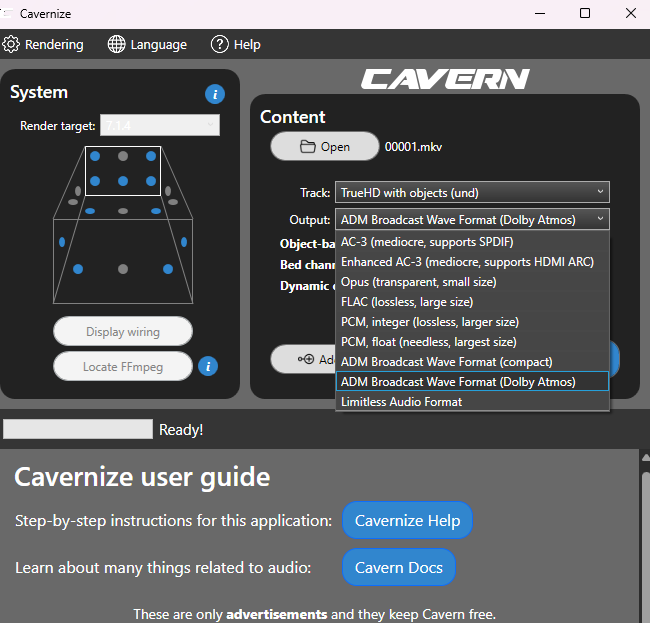Expand the Track dropdown
This screenshot has width=650, height=623.
pos(472,192)
